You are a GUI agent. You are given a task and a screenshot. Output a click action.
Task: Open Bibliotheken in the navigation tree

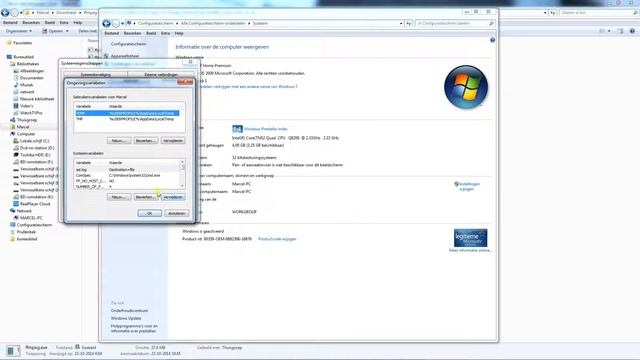(x=28, y=64)
